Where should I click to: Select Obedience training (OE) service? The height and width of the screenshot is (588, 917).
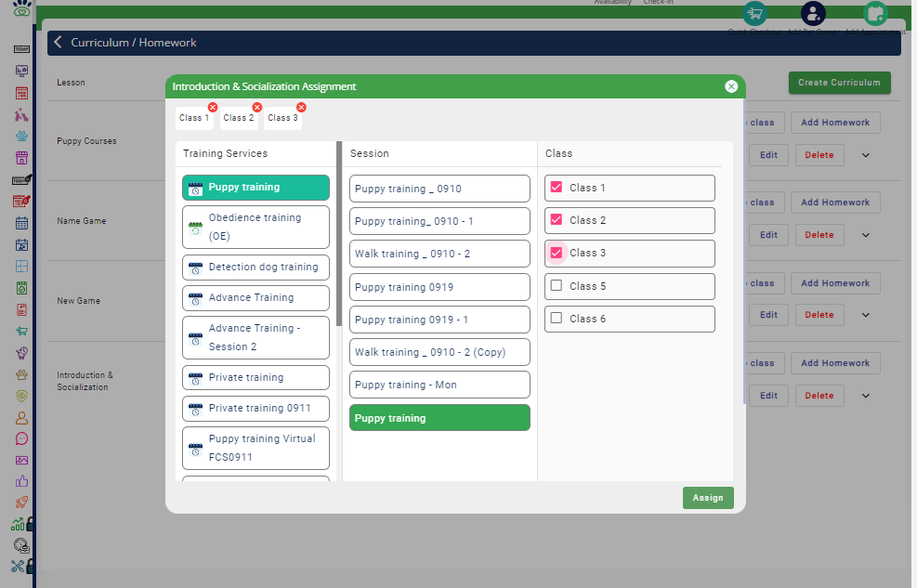pos(255,227)
